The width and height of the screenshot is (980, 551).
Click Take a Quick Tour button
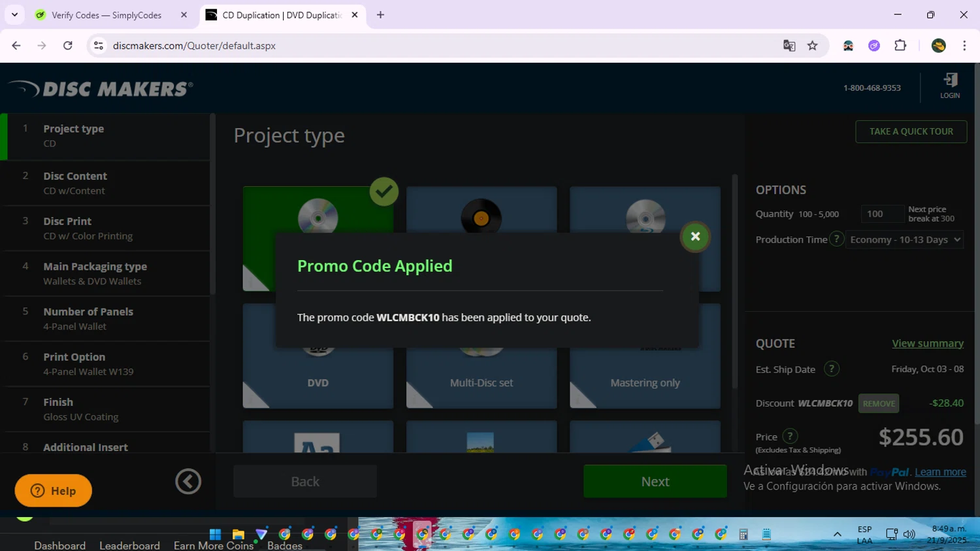tap(911, 131)
